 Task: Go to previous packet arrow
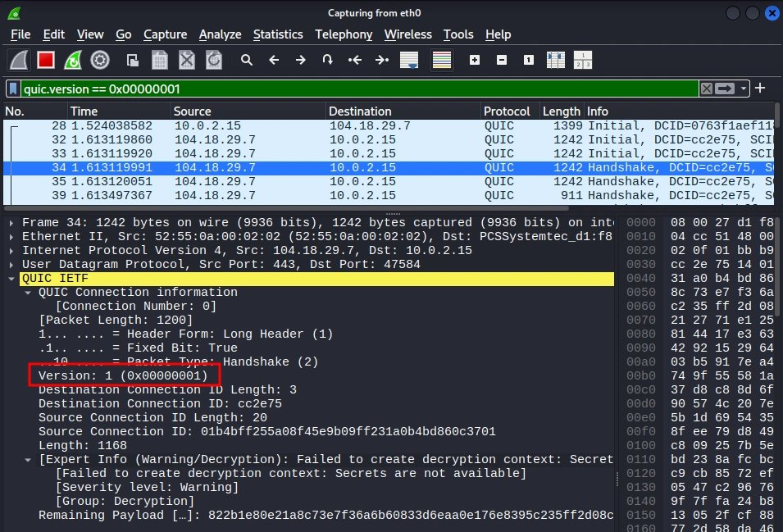point(274,61)
